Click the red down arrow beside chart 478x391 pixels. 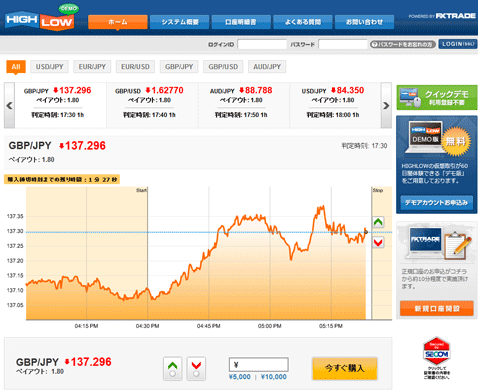click(378, 242)
